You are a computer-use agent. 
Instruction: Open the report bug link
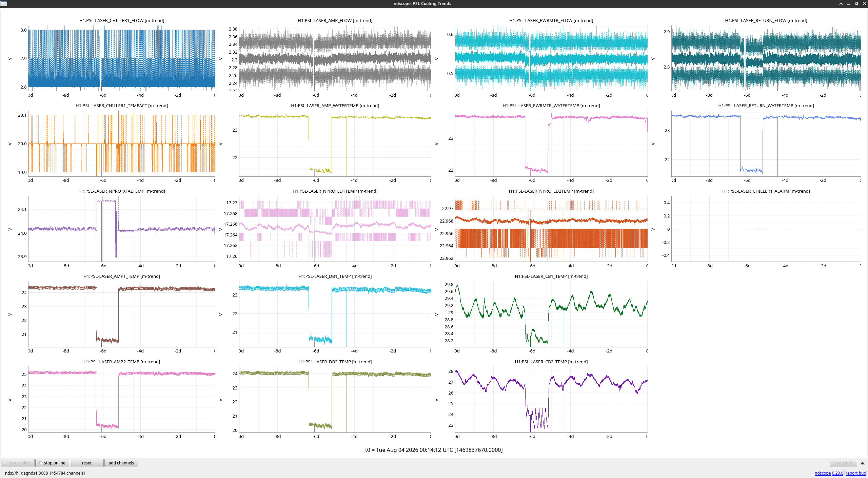click(856, 473)
